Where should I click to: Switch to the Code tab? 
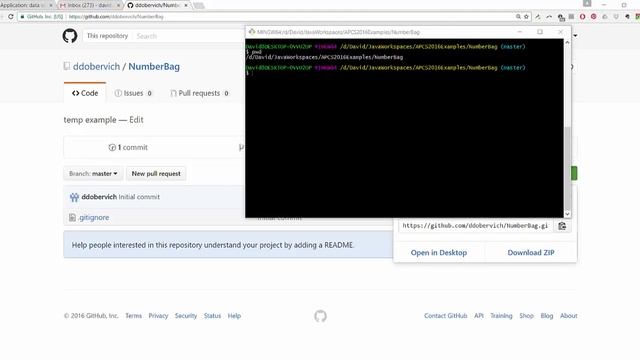pyautogui.click(x=85, y=93)
